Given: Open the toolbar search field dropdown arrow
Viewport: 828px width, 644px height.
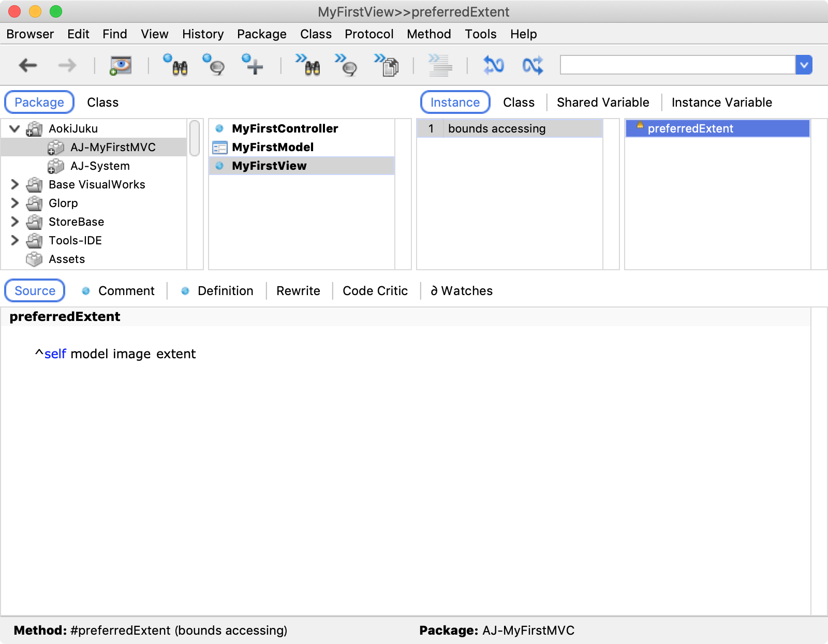Looking at the screenshot, I should tap(804, 65).
